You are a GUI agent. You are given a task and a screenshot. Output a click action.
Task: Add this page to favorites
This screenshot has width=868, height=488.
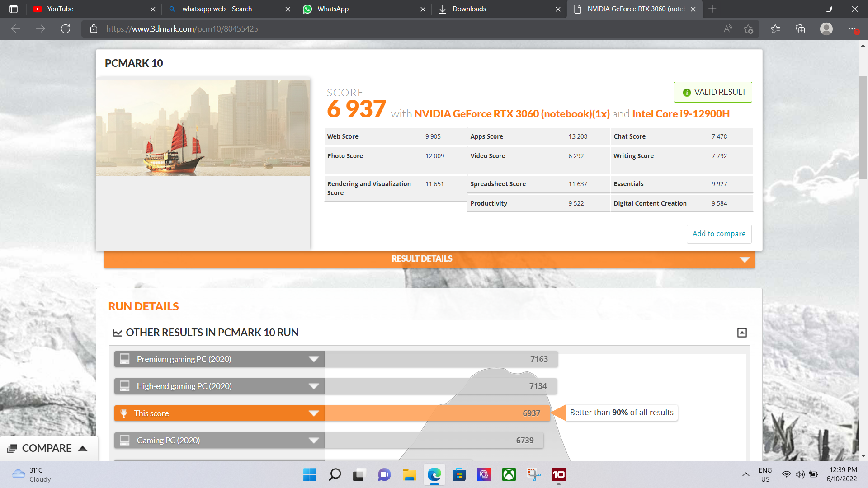pyautogui.click(x=749, y=29)
